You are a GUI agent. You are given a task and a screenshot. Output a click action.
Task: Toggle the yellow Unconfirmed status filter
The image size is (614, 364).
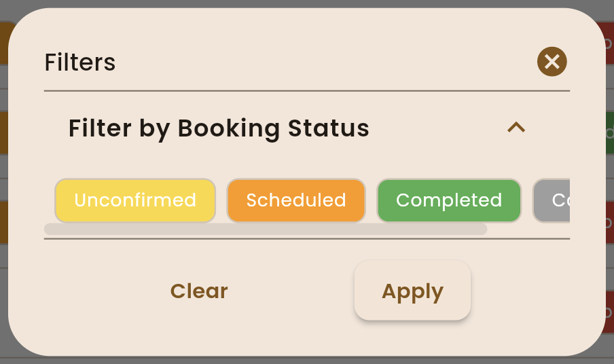pos(135,200)
